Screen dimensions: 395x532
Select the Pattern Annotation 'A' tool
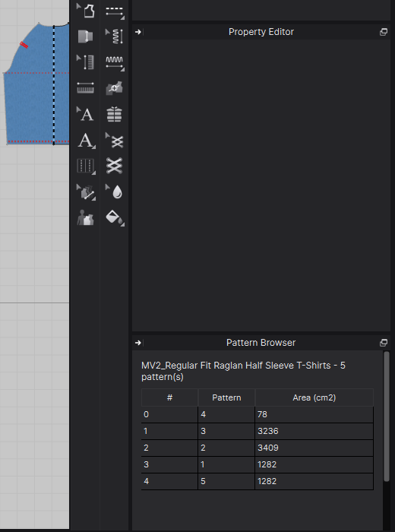[86, 140]
